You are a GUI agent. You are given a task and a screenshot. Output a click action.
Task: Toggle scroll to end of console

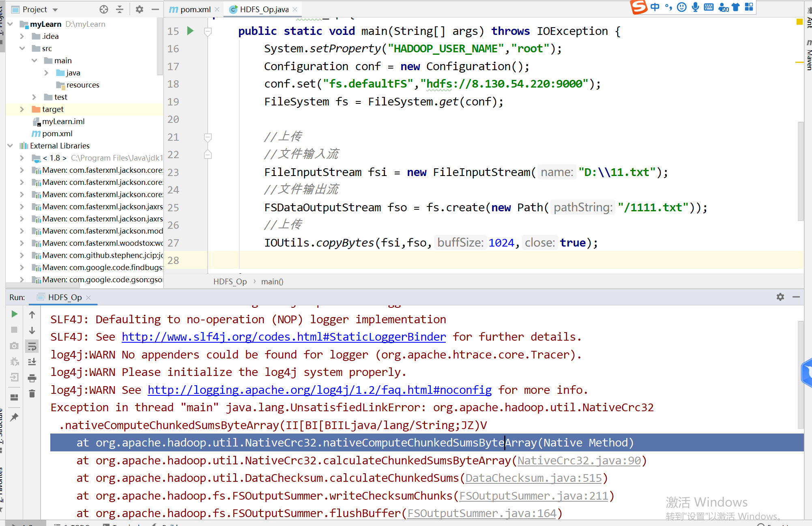pos(32,362)
